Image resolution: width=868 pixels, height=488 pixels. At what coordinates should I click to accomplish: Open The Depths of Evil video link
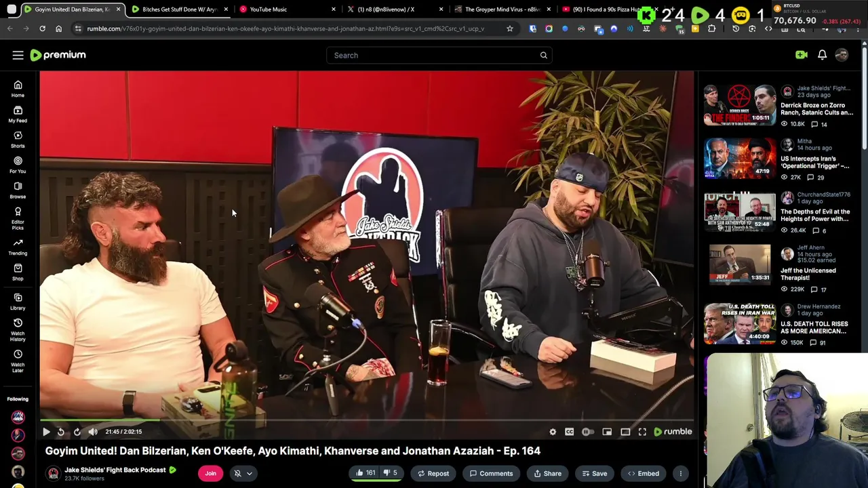click(814, 216)
